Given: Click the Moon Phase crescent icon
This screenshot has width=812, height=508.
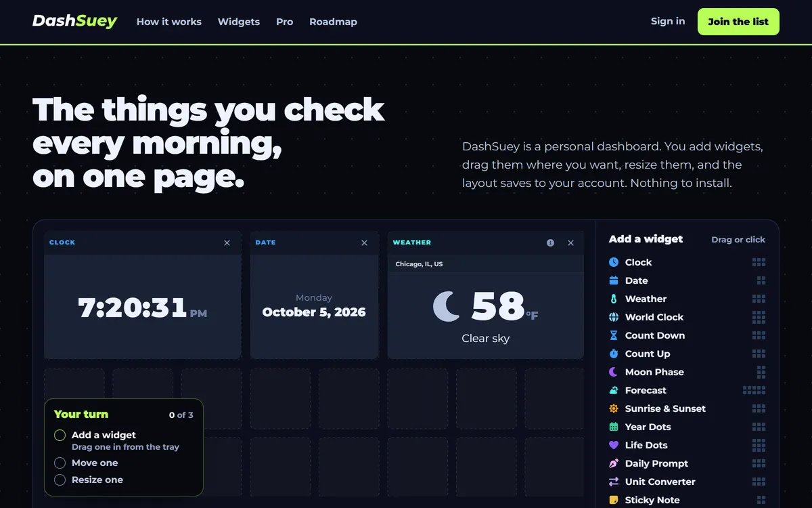Looking at the screenshot, I should tap(614, 372).
